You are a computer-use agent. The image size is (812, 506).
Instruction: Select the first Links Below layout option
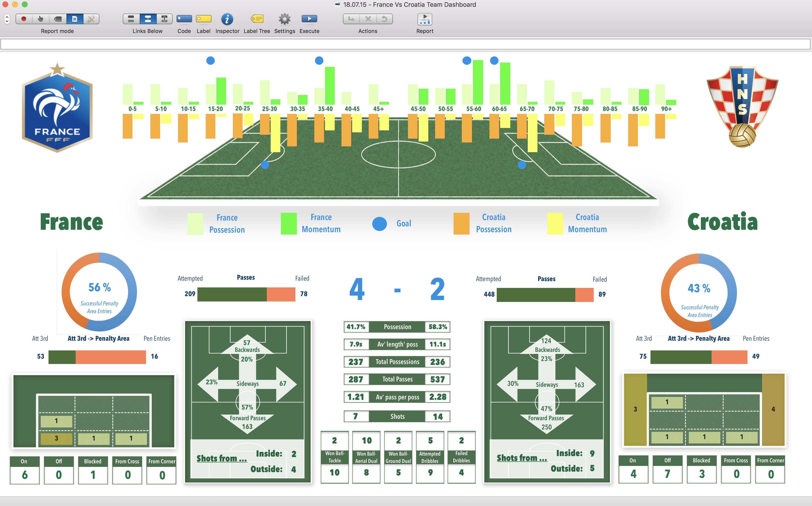(x=131, y=19)
